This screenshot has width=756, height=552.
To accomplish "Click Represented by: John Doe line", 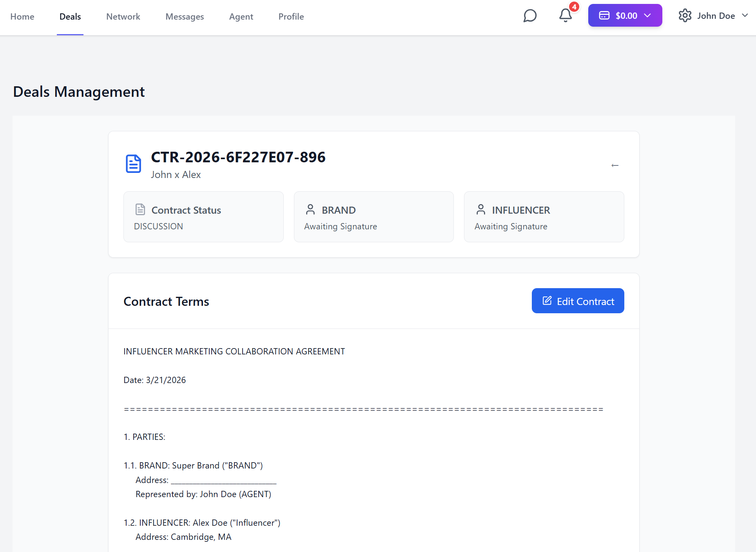I will tap(203, 494).
